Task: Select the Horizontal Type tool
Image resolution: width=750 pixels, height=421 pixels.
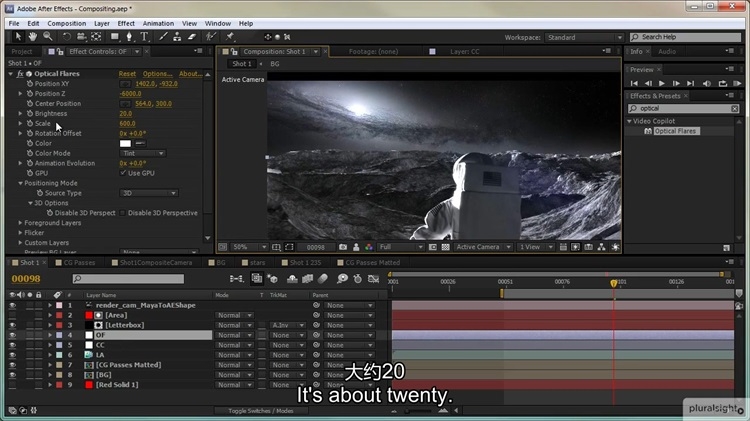Action: click(x=144, y=36)
